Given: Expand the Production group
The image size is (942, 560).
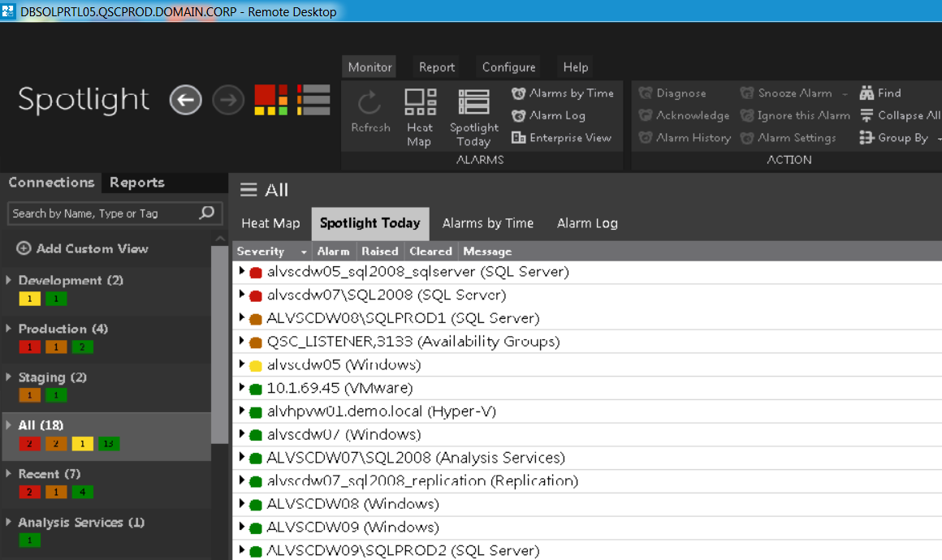Looking at the screenshot, I should (x=8, y=329).
